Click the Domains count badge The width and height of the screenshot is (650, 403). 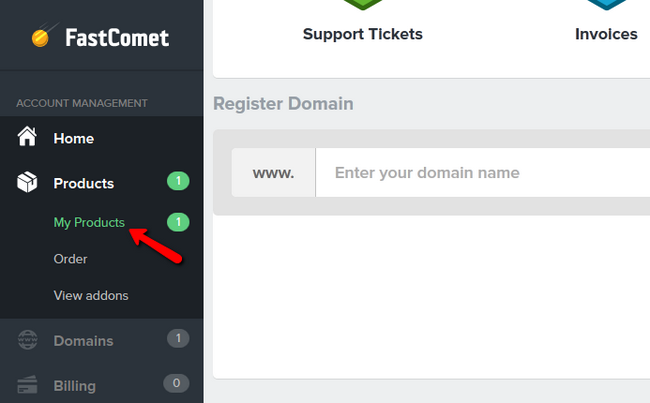click(x=178, y=338)
